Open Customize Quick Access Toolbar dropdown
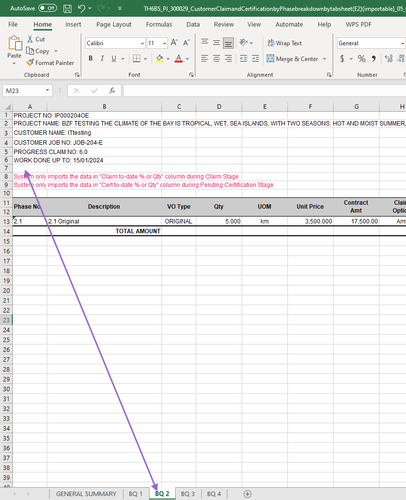Screen dimensions: 406x500 pos(120,8)
